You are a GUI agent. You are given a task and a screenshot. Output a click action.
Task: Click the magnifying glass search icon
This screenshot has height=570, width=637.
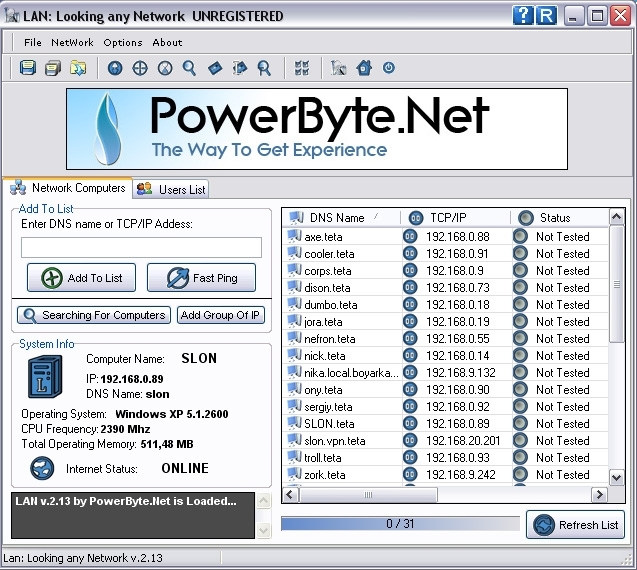(189, 68)
